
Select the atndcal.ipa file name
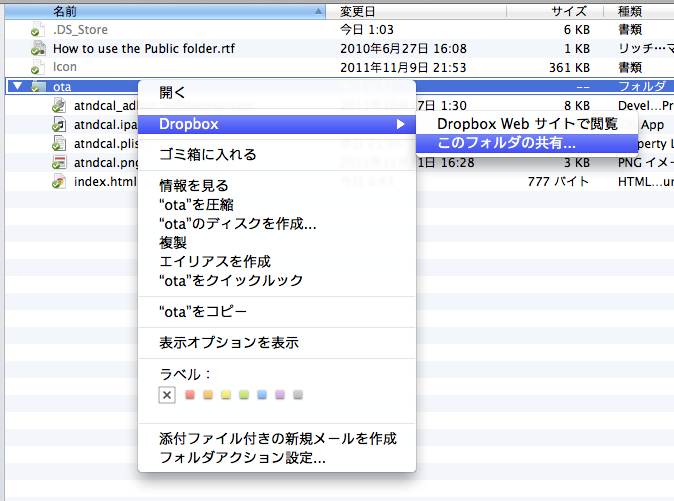105,125
